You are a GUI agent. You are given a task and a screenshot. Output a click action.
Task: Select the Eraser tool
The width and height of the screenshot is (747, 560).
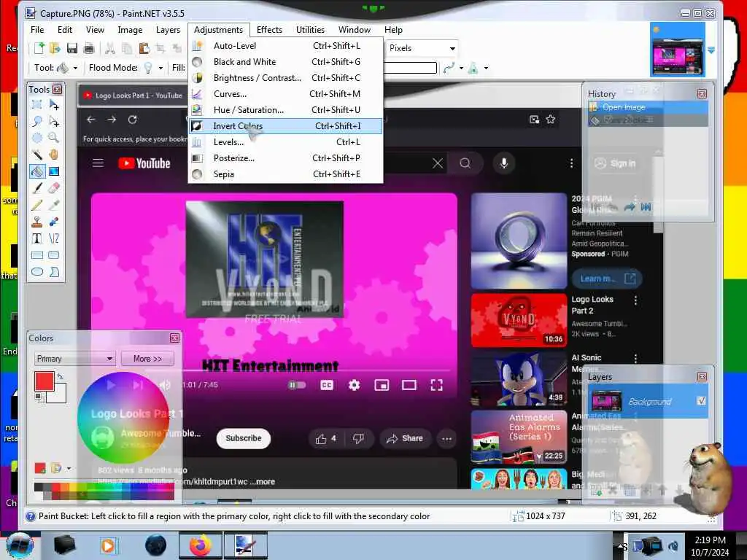click(54, 188)
